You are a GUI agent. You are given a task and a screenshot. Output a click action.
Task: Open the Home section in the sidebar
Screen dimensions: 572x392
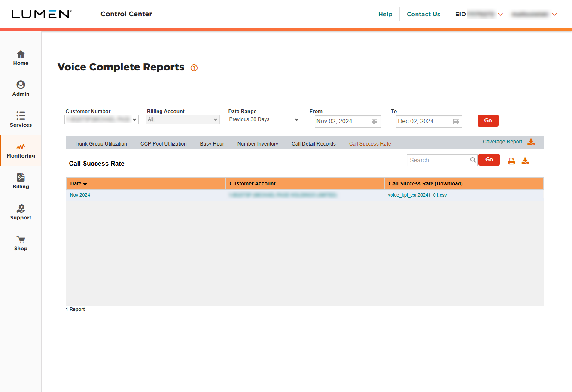[21, 58]
